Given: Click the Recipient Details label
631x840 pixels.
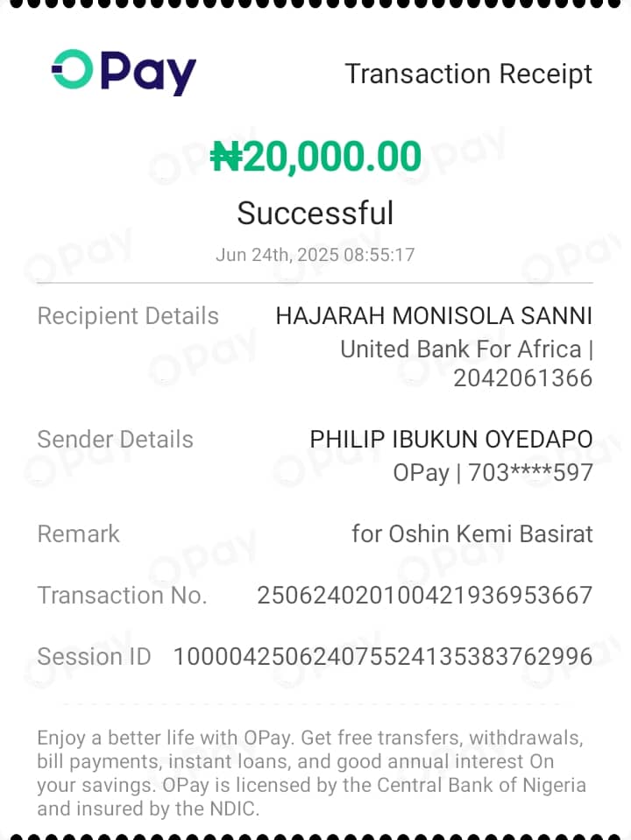Looking at the screenshot, I should pyautogui.click(x=128, y=316).
